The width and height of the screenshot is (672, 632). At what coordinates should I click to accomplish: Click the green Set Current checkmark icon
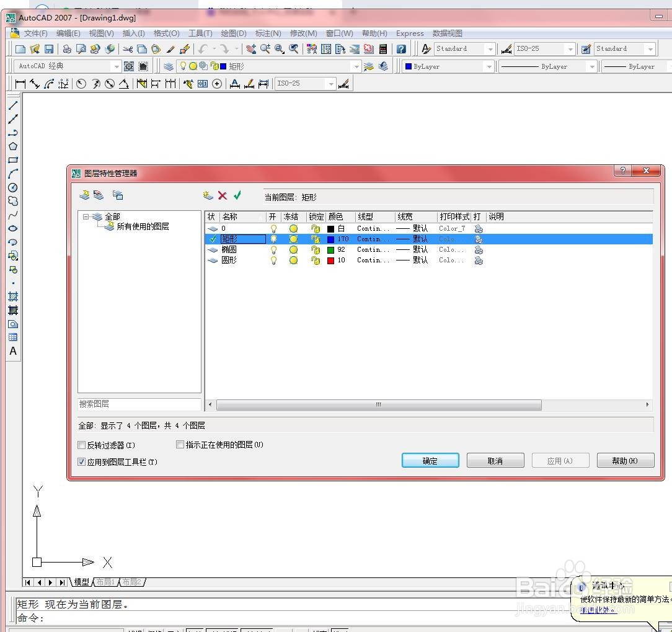pyautogui.click(x=237, y=195)
